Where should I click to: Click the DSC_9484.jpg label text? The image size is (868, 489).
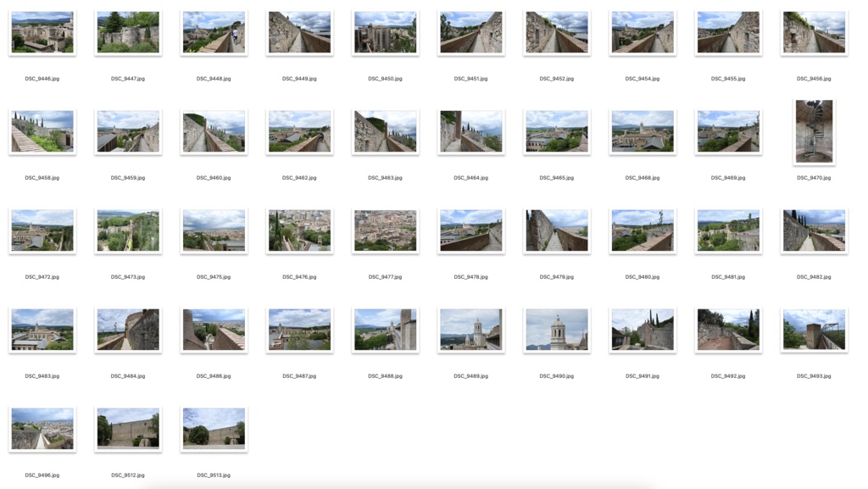128,375
